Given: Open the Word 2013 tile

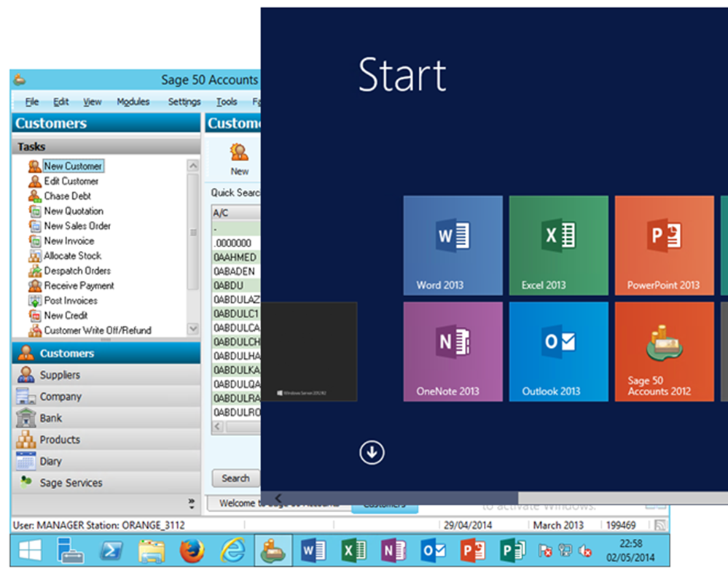Looking at the screenshot, I should click(453, 245).
